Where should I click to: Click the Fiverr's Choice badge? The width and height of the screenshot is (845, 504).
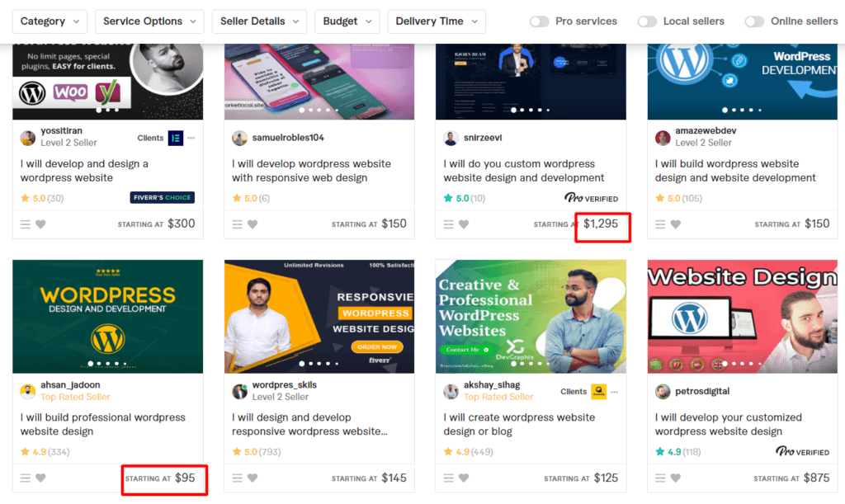[x=163, y=198]
